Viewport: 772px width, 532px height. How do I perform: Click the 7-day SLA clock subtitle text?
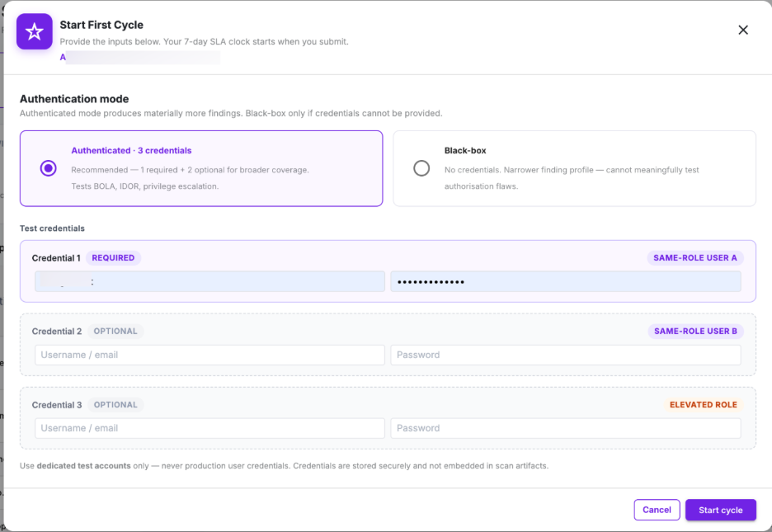click(204, 42)
